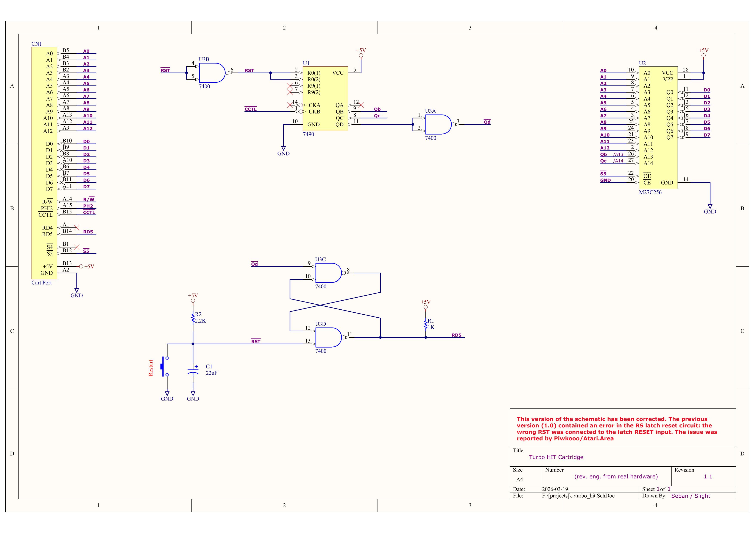Click the U3C NAND gate symbol
Screen dimensions: 756x534
pyautogui.click(x=328, y=273)
